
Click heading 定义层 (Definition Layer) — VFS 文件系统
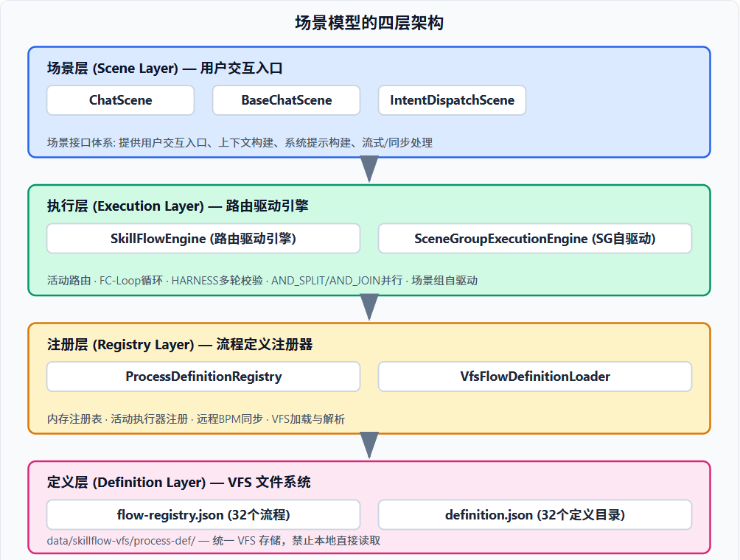coord(179,482)
